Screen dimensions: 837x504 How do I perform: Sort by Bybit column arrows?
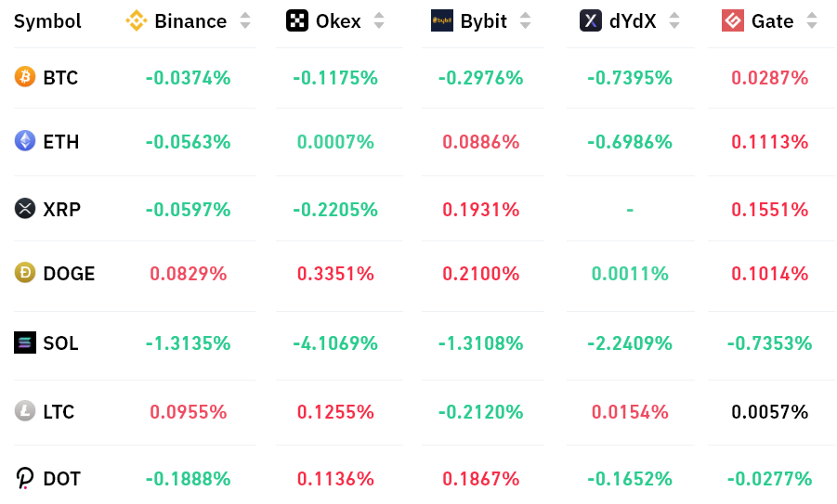click(525, 20)
